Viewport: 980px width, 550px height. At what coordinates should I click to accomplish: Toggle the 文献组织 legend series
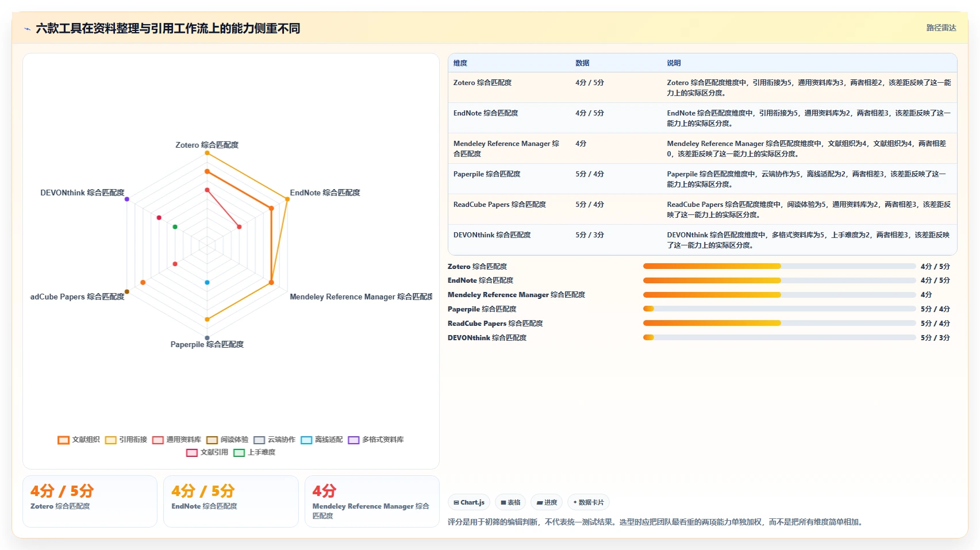click(79, 440)
